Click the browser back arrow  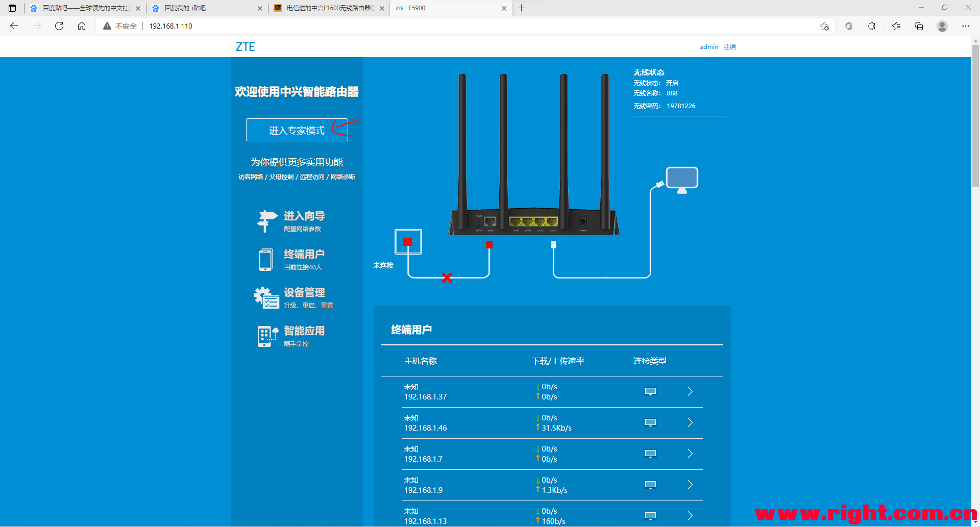point(14,26)
